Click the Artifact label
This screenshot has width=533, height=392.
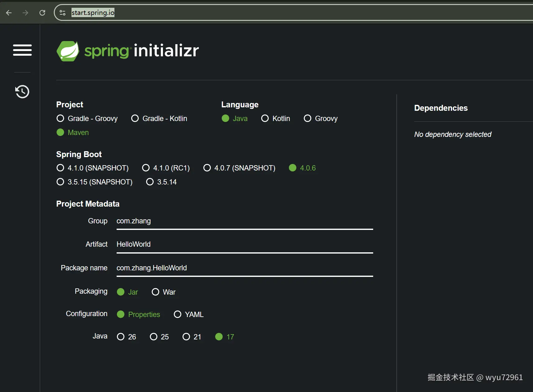(x=96, y=244)
